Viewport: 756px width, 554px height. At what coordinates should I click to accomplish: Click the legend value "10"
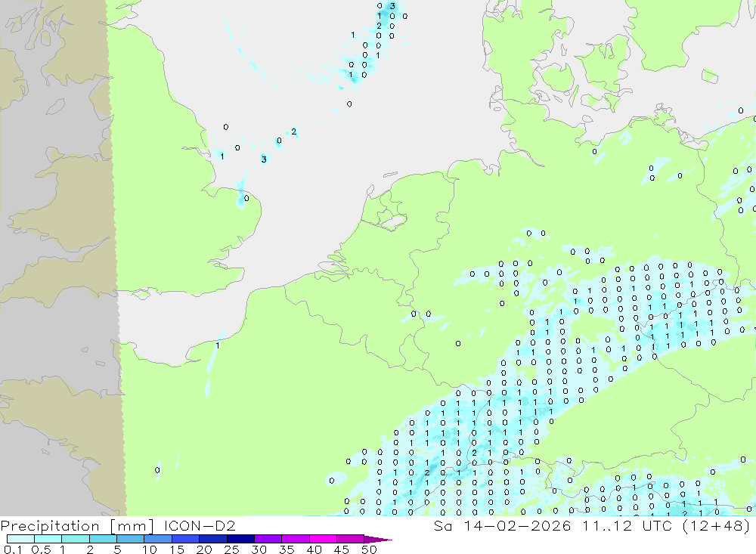pyautogui.click(x=150, y=549)
